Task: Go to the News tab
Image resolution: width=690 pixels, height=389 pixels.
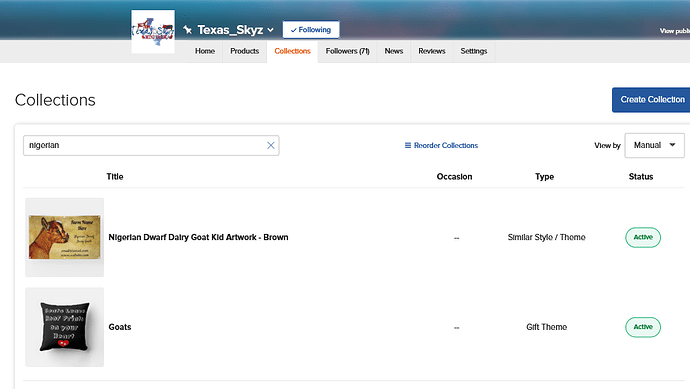Action: (393, 51)
